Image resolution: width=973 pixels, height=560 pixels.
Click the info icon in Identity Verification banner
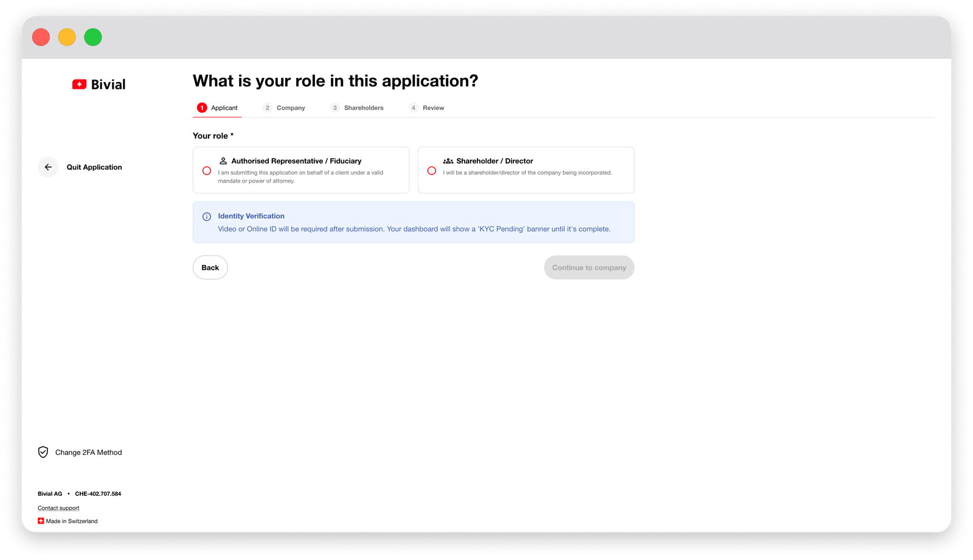coord(207,216)
